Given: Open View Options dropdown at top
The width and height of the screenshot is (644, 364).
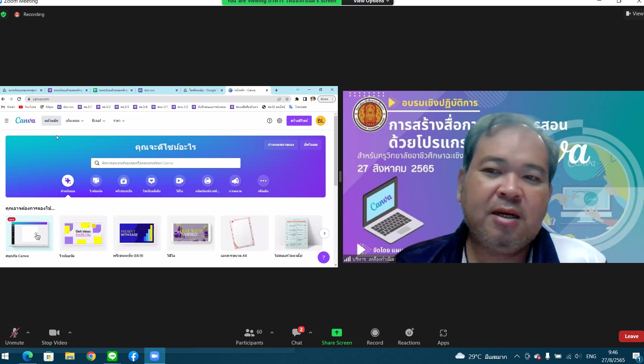Looking at the screenshot, I should click(x=371, y=2).
